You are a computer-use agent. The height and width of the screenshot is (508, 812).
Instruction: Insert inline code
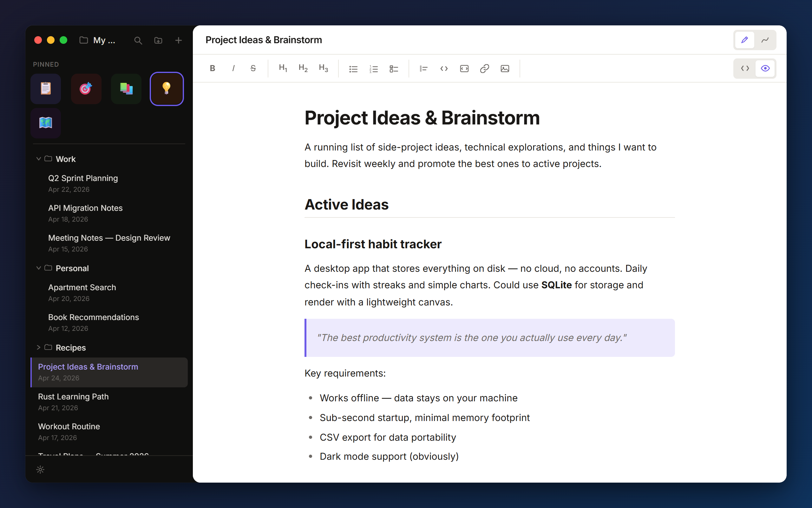[444, 69]
